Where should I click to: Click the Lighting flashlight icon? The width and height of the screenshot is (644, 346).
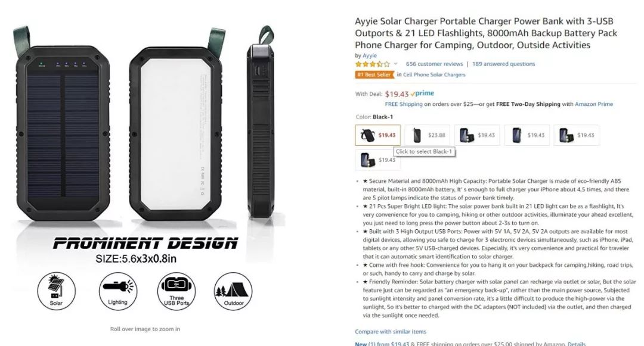[x=118, y=291]
